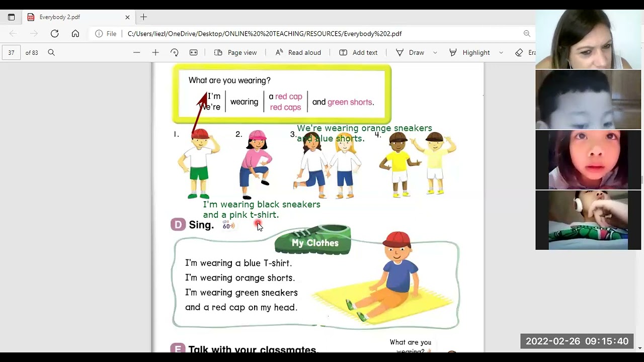Click the line 'and a red cap on my head.'
Viewport: 644px width, 362px height.
(x=242, y=307)
